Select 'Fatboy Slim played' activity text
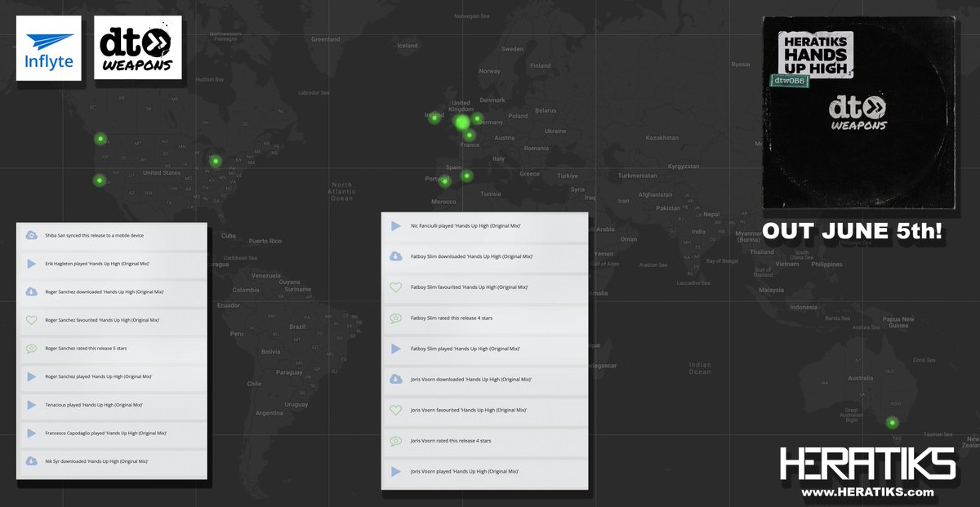The height and width of the screenshot is (507, 980). pyautogui.click(x=465, y=349)
